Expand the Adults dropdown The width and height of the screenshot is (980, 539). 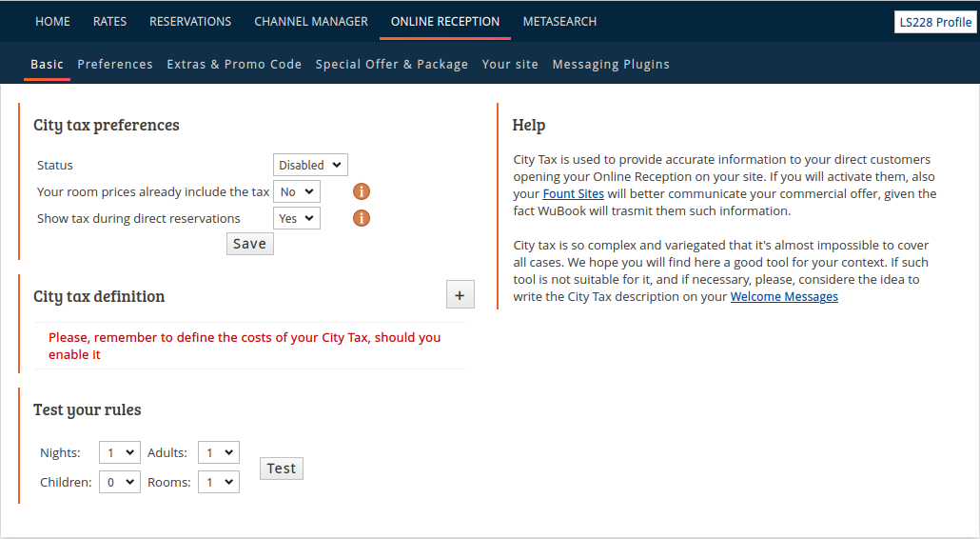[219, 452]
